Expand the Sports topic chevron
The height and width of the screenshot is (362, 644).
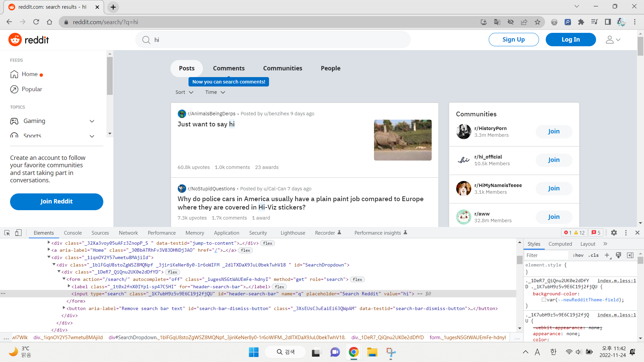coord(92,136)
